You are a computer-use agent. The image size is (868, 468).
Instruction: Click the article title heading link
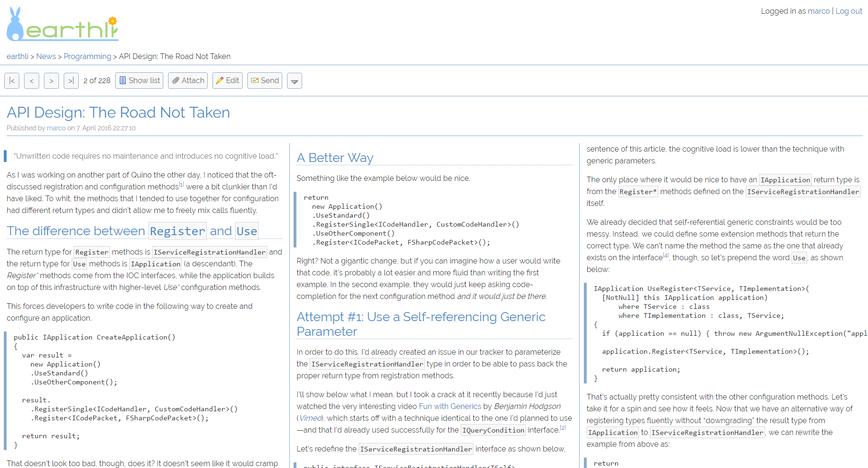pyautogui.click(x=118, y=112)
